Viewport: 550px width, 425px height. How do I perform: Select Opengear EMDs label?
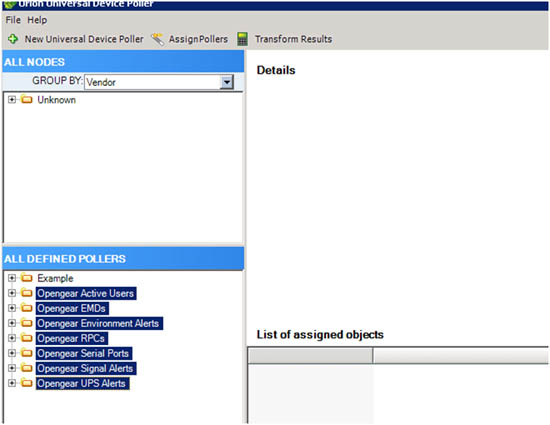click(x=72, y=308)
